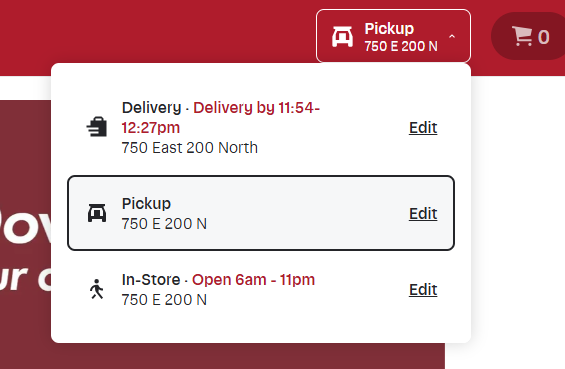
Task: Click the 750 East 200 North delivery address
Action: pyautogui.click(x=190, y=148)
